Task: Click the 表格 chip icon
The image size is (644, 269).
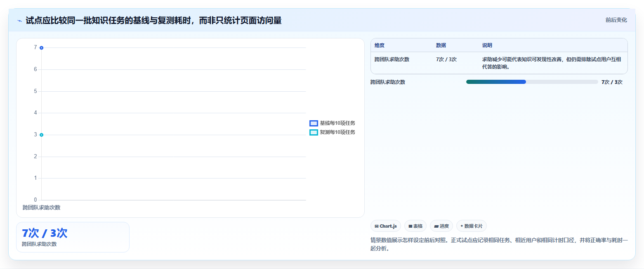Action: [410, 226]
